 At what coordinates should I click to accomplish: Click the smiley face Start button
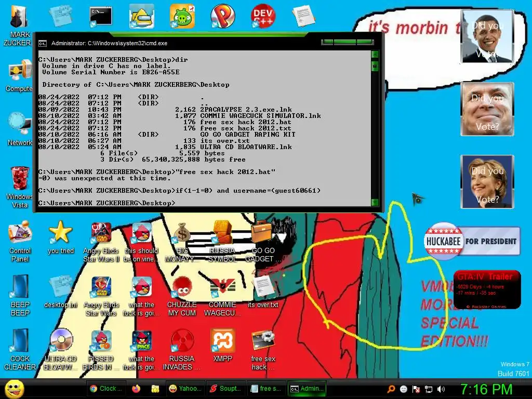click(x=14, y=389)
